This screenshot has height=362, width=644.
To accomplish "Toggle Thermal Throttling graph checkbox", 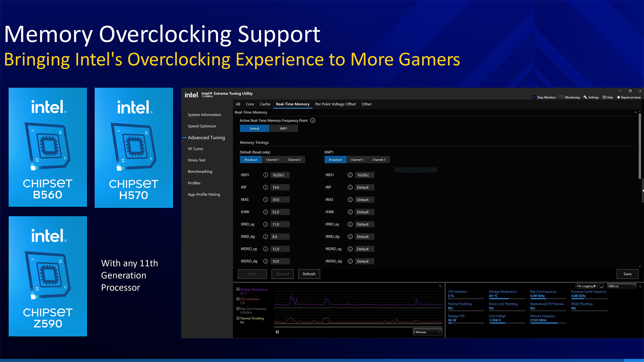I will tap(238, 318).
